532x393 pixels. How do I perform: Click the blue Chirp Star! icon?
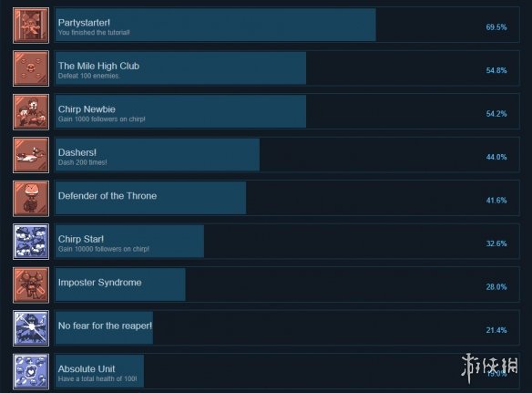tap(31, 242)
